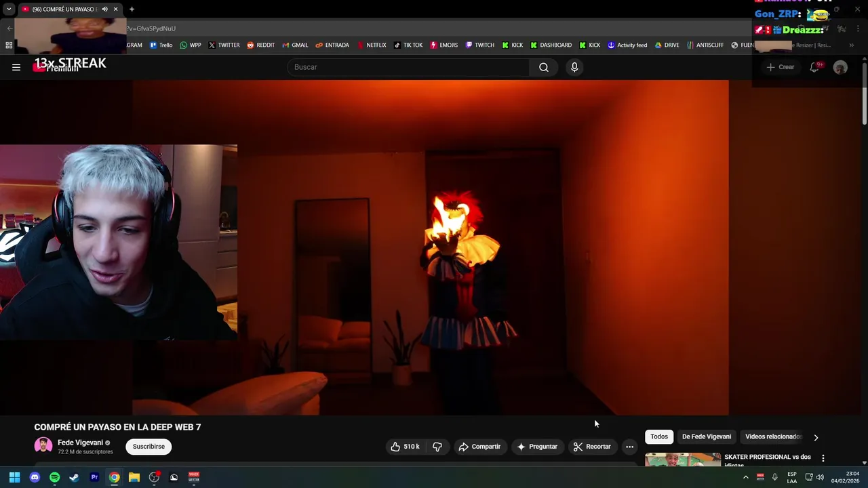The image size is (868, 488).
Task: Click the Crear button
Action: (781, 67)
